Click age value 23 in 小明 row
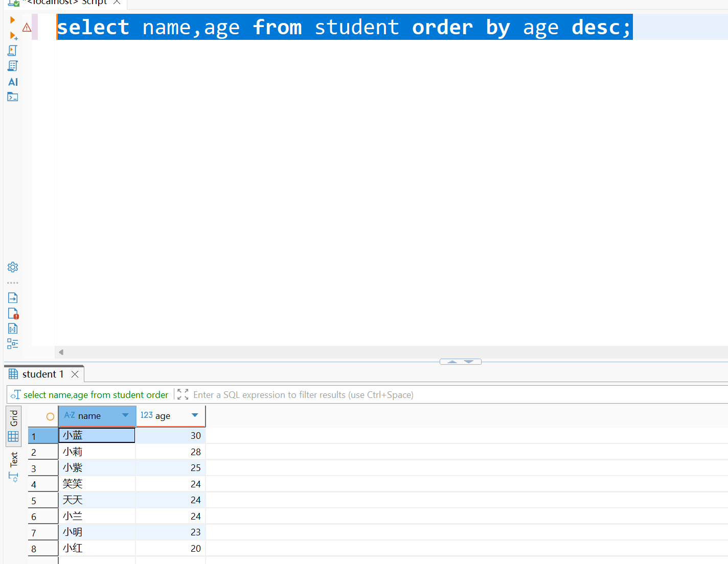This screenshot has height=564, width=728. (171, 532)
